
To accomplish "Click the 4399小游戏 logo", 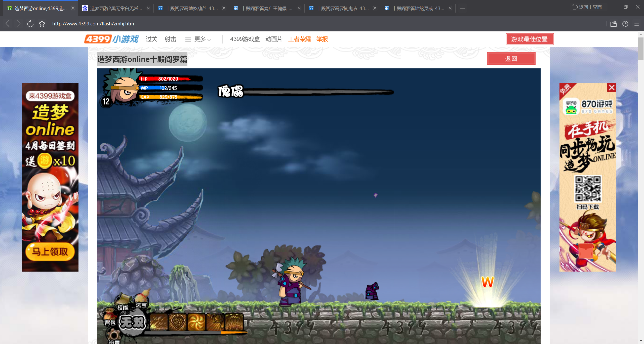I will (111, 39).
